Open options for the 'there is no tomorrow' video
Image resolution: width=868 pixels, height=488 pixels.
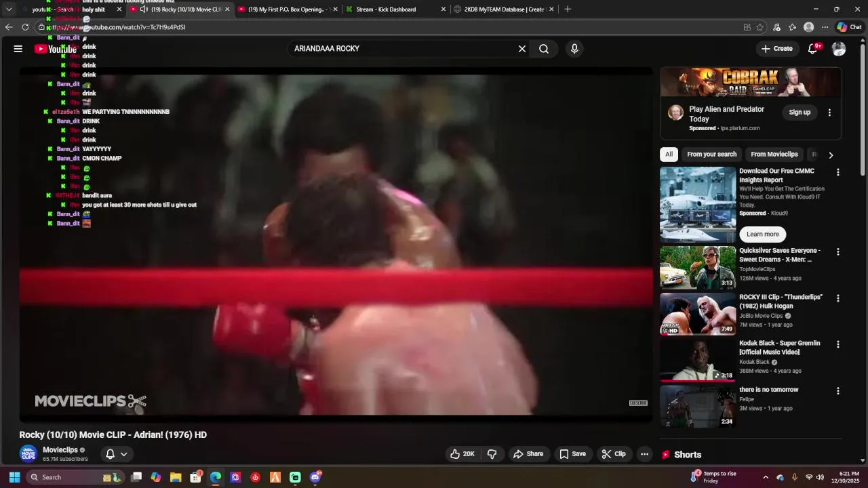(838, 391)
